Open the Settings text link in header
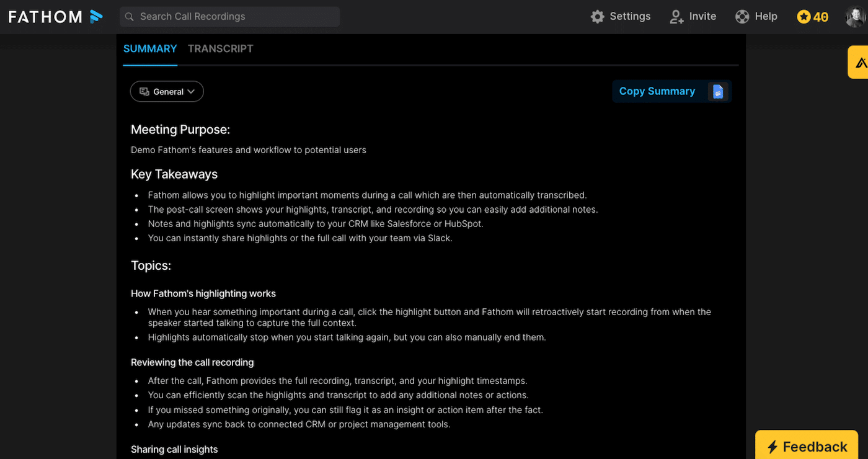This screenshot has width=868, height=459. tap(630, 17)
